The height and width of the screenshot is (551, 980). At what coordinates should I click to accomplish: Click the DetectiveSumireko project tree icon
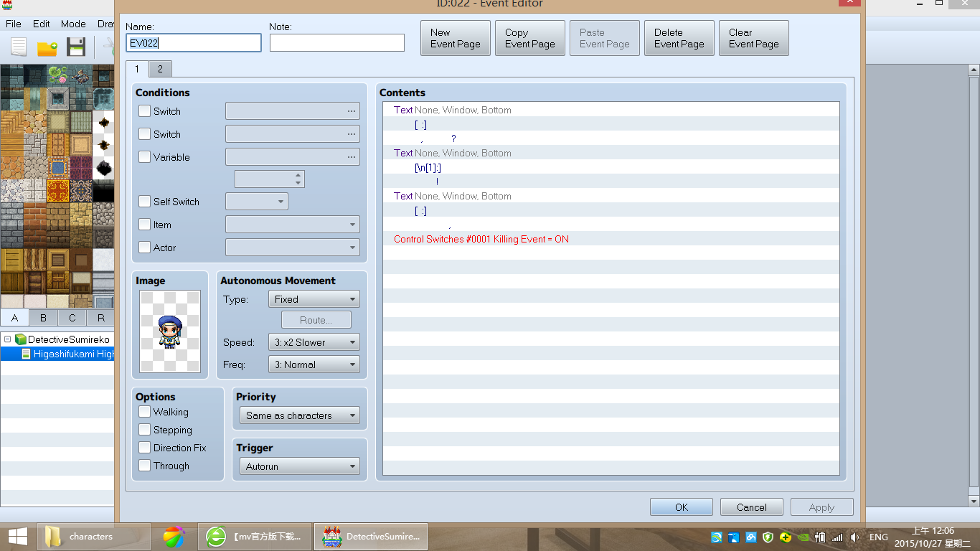pos(20,339)
